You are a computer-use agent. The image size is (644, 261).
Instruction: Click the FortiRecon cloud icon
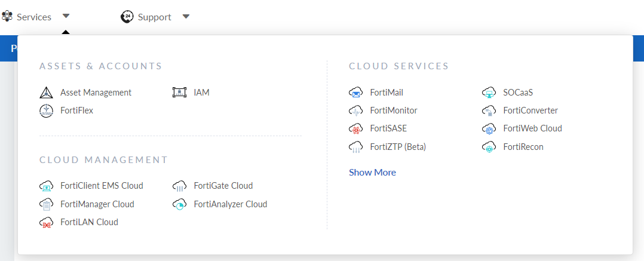click(x=489, y=147)
